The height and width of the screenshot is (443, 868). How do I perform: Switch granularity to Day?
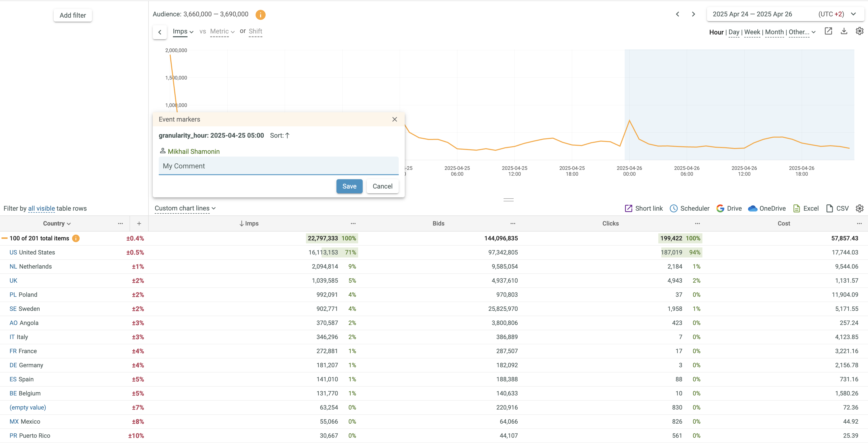click(734, 32)
